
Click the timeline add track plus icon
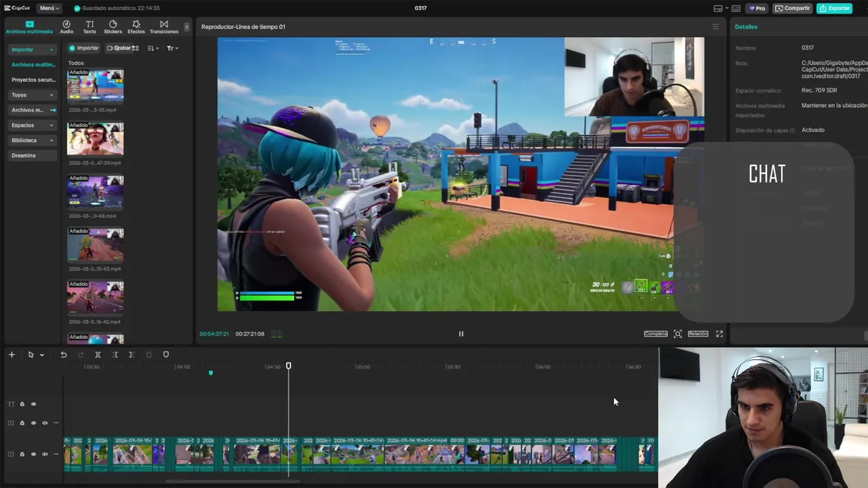[x=12, y=354]
